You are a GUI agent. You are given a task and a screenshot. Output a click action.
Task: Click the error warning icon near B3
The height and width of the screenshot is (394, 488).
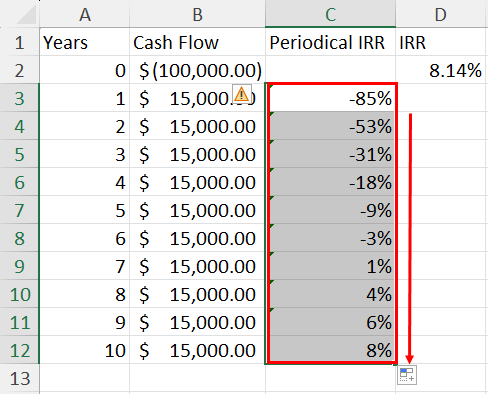tap(241, 94)
